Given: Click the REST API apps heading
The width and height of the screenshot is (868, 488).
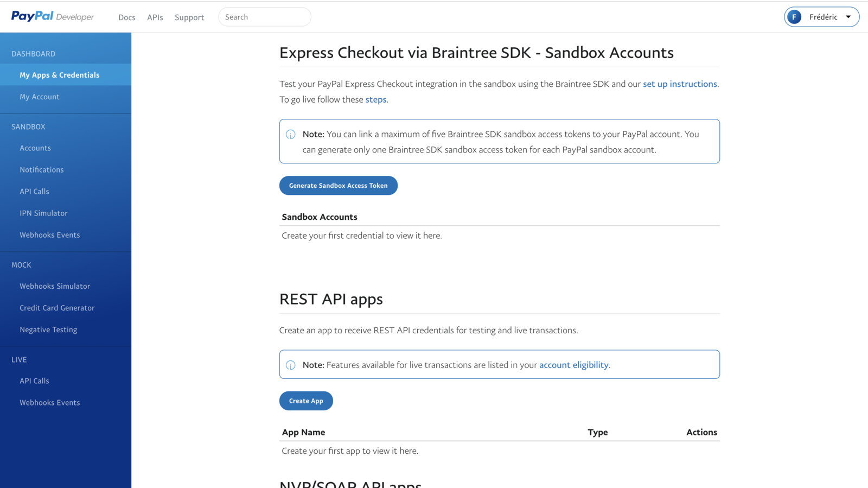Looking at the screenshot, I should tap(331, 299).
